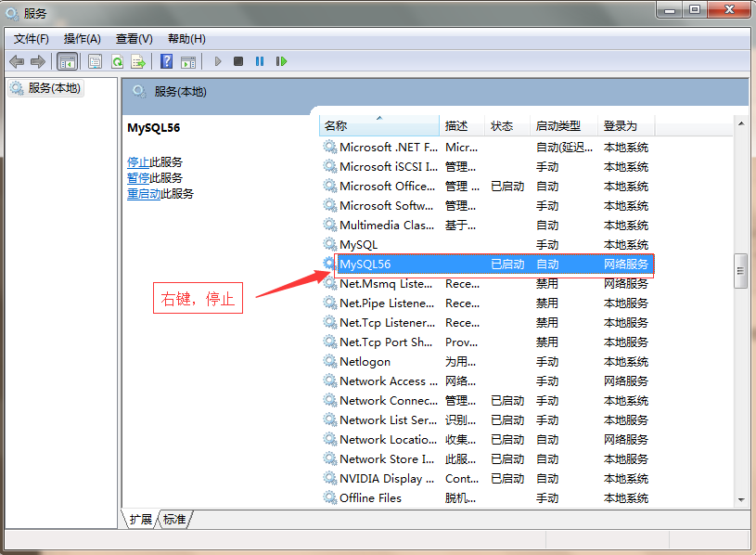The height and width of the screenshot is (555, 756).
Task: Click the Forward arrow toolbar icon
Action: [38, 62]
